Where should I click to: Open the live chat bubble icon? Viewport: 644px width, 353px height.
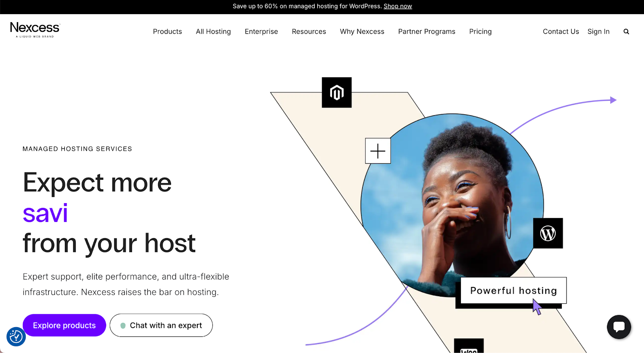coord(619,327)
